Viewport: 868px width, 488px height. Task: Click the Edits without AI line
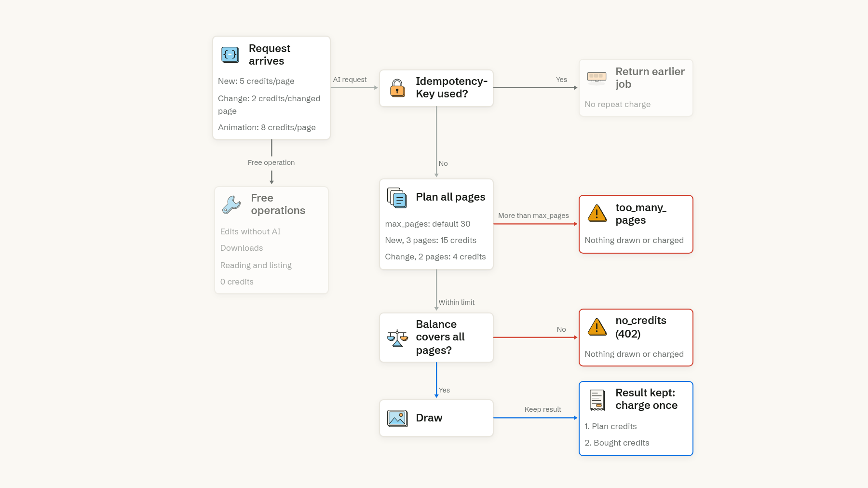click(250, 231)
